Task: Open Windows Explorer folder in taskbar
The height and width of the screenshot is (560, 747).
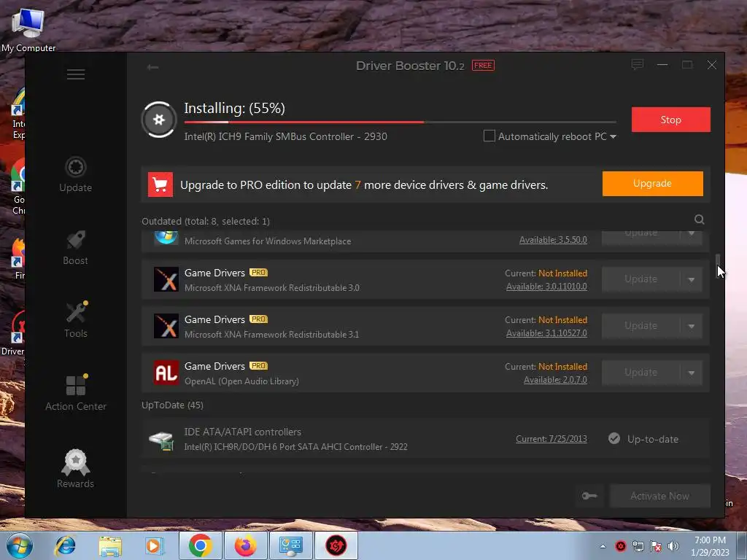Action: tap(110, 545)
